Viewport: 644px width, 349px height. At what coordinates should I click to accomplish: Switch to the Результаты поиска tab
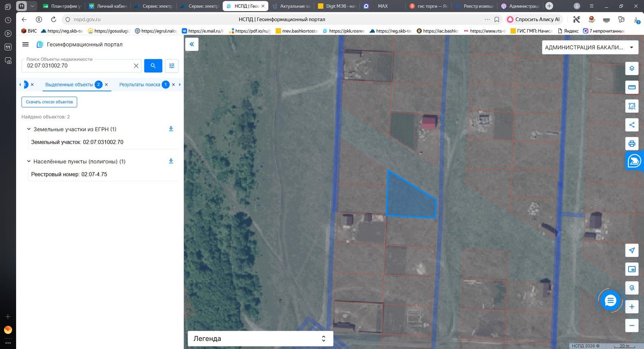point(140,85)
